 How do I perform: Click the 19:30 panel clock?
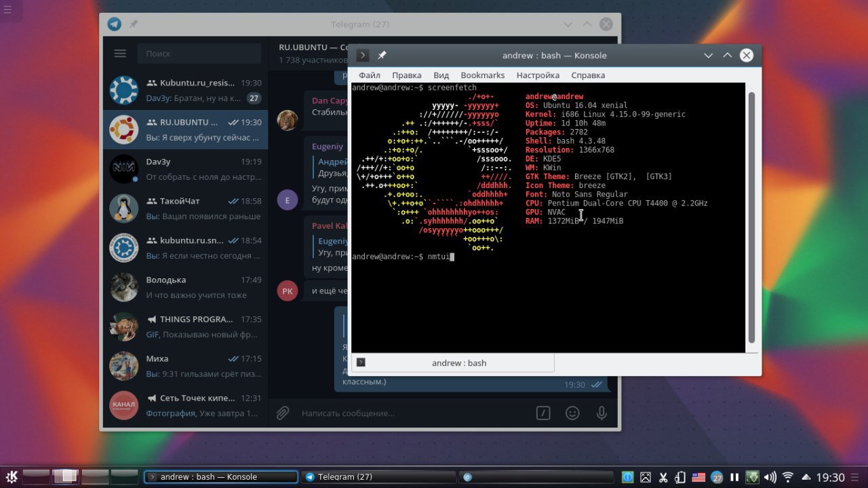click(830, 477)
